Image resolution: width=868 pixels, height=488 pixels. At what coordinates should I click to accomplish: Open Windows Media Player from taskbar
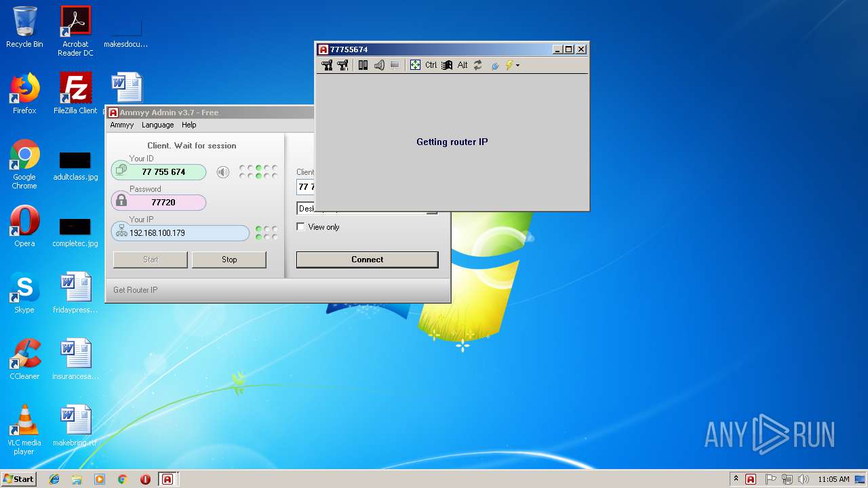pos(100,479)
